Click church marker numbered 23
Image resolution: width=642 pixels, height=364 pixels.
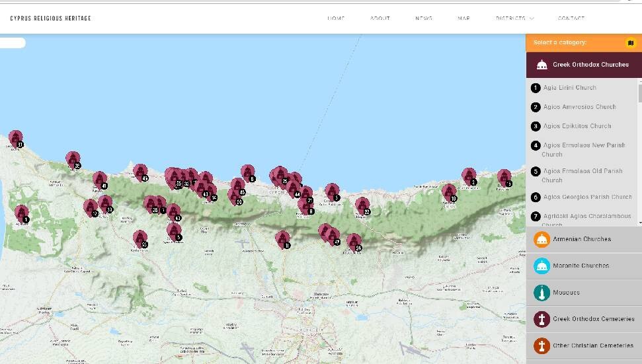click(140, 238)
